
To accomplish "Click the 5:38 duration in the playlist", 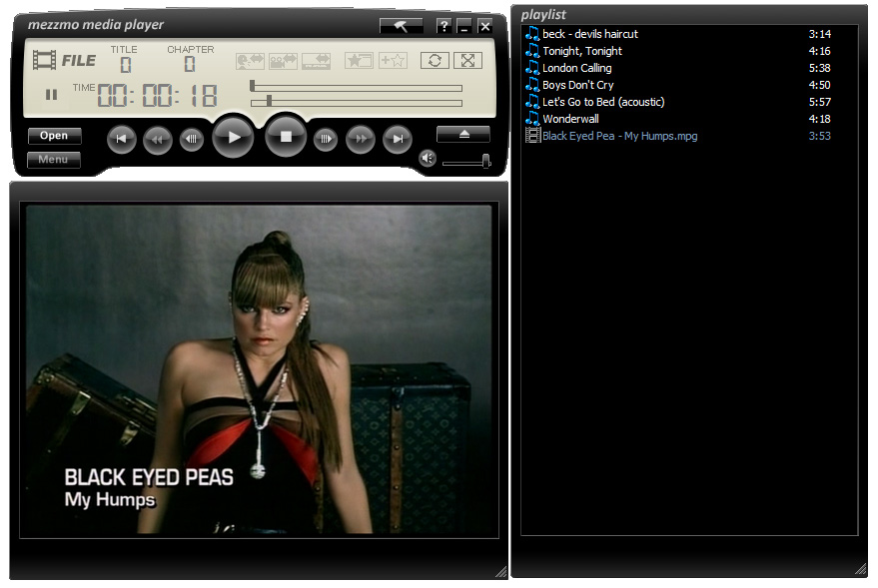I will [x=820, y=68].
